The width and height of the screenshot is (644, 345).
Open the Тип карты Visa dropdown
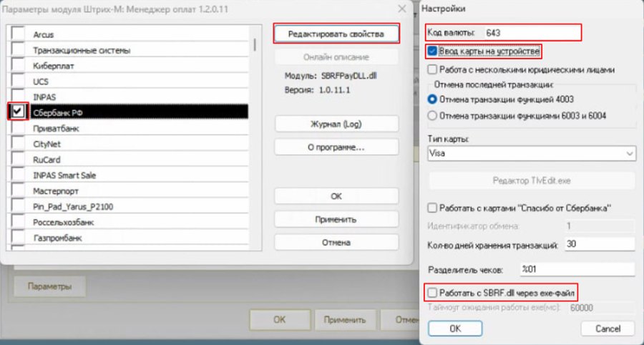(x=532, y=153)
